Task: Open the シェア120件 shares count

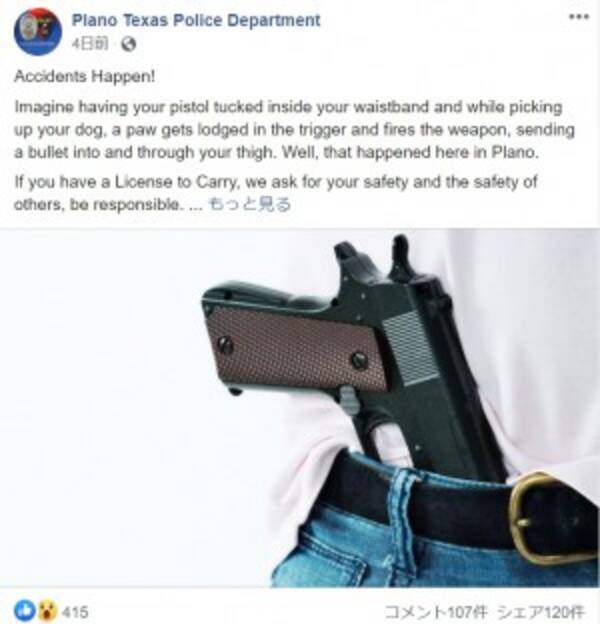Action: [x=542, y=611]
